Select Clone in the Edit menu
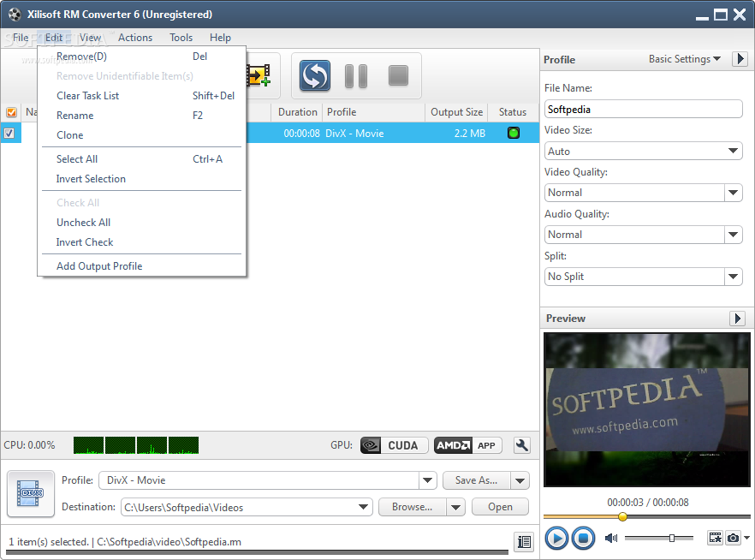This screenshot has width=755, height=560. [141, 135]
